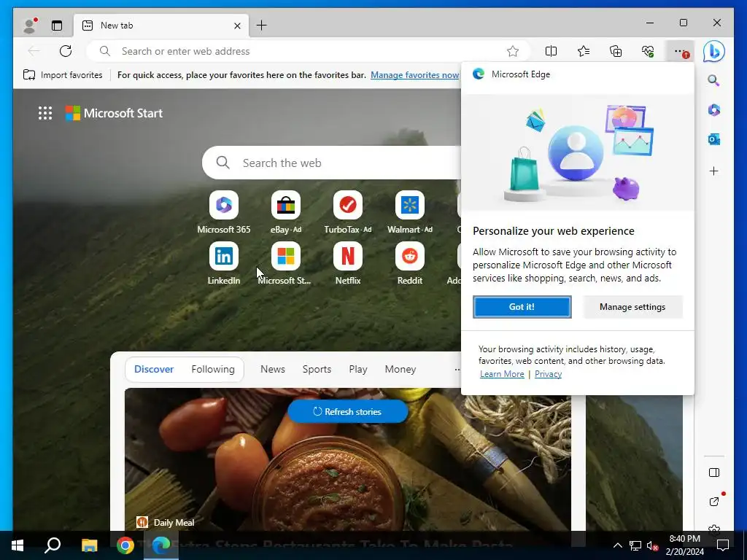Close the New tab
This screenshot has width=747, height=560.
(x=237, y=26)
